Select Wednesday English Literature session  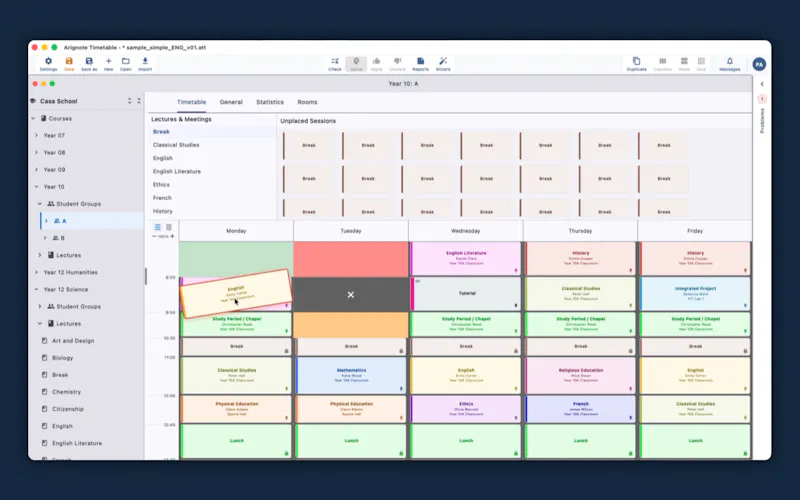[x=465, y=259]
